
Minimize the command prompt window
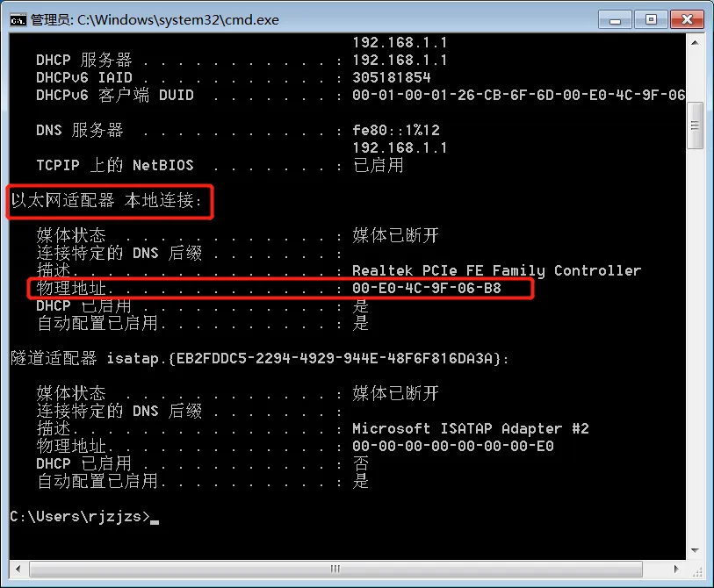click(615, 20)
